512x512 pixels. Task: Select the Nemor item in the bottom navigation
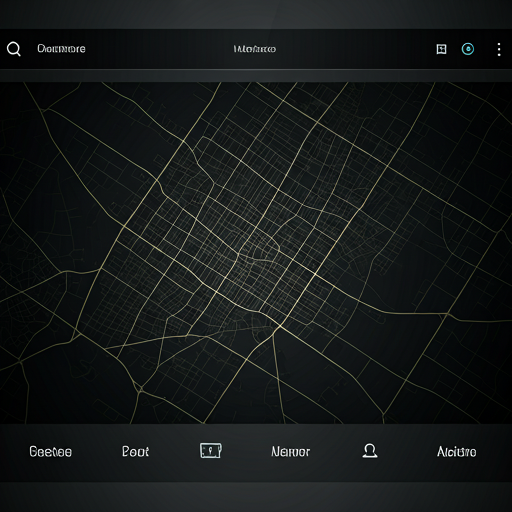click(290, 452)
